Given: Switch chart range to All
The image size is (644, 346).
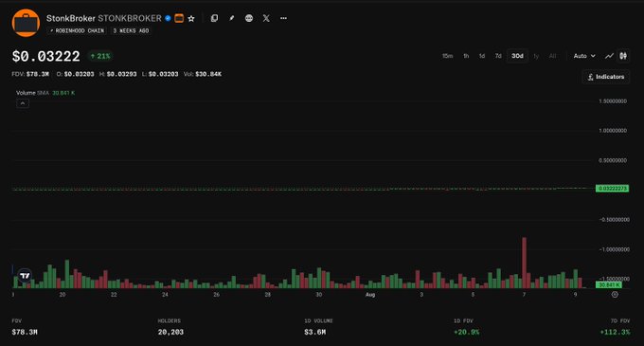Looking at the screenshot, I should [x=552, y=56].
